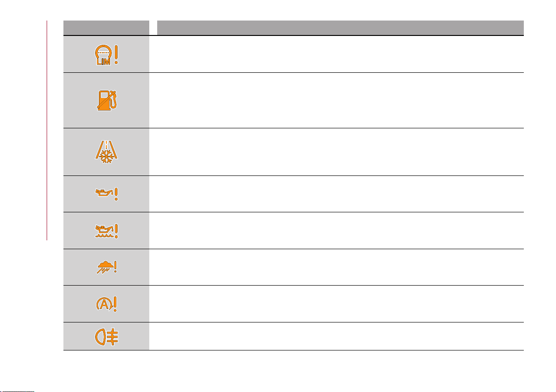Select the fuel pump cut-off warning icon
The image size is (556, 392).
[107, 100]
